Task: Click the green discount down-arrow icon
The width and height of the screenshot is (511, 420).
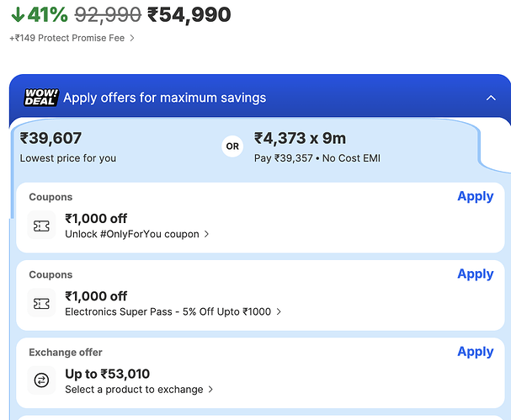Action: 18,14
